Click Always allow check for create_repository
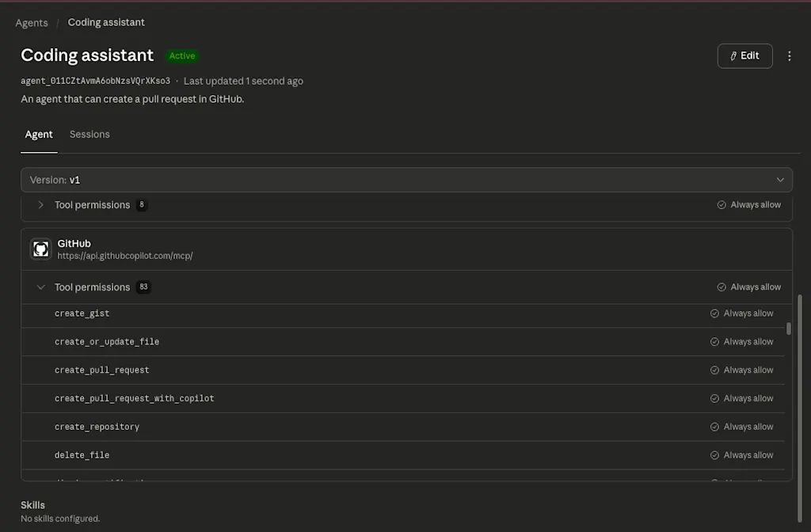 click(714, 427)
